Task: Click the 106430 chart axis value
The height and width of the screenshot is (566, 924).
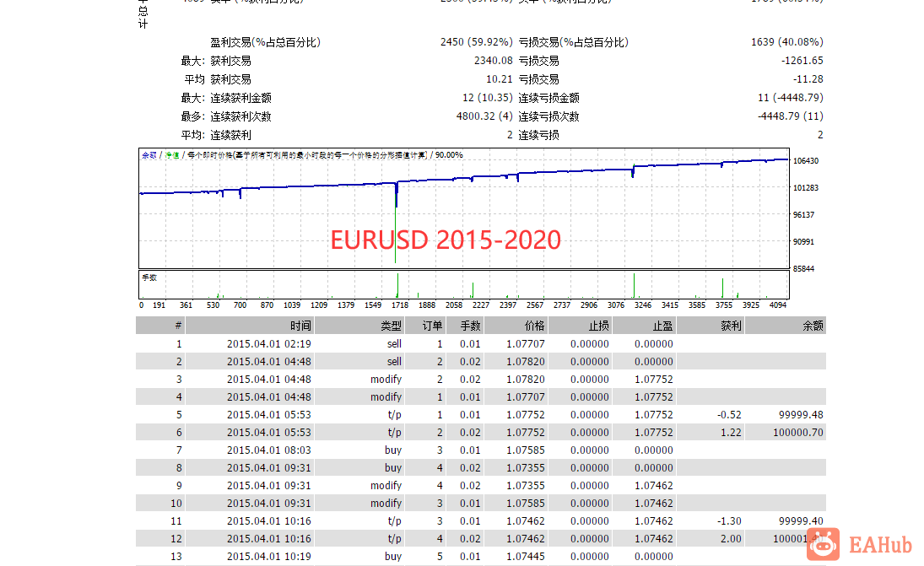Action: [x=806, y=161]
